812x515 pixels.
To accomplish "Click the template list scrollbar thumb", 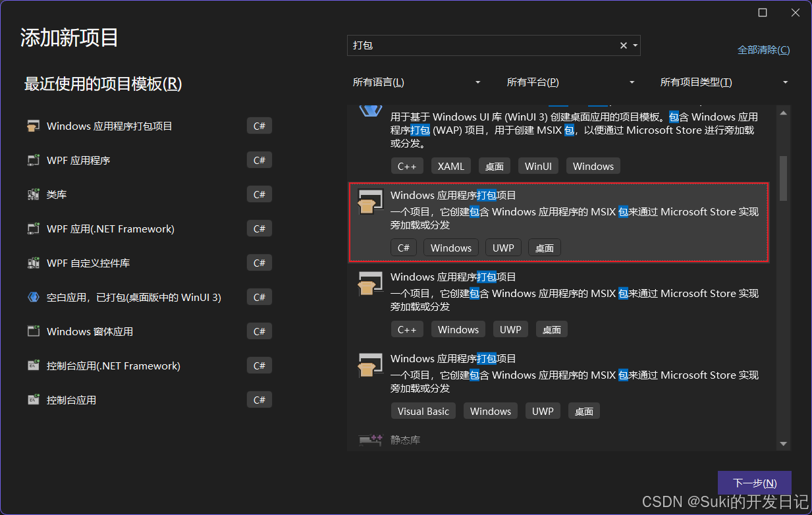I will click(x=783, y=178).
